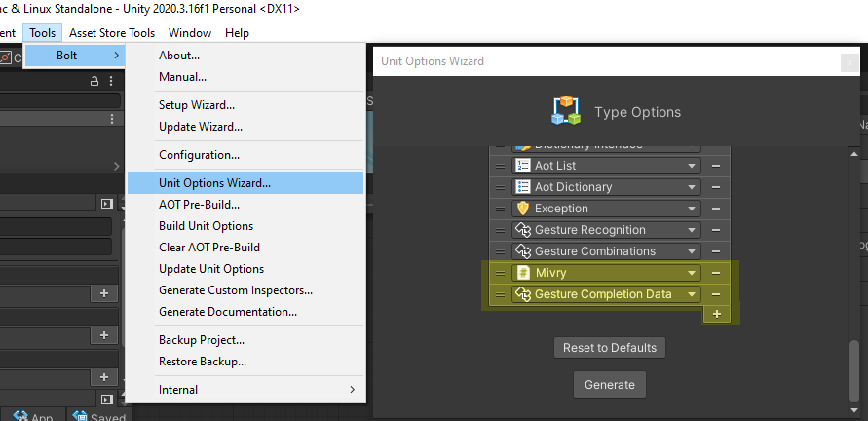Remove Mivry type entry
Viewport: 868px width, 421px height.
(x=716, y=273)
